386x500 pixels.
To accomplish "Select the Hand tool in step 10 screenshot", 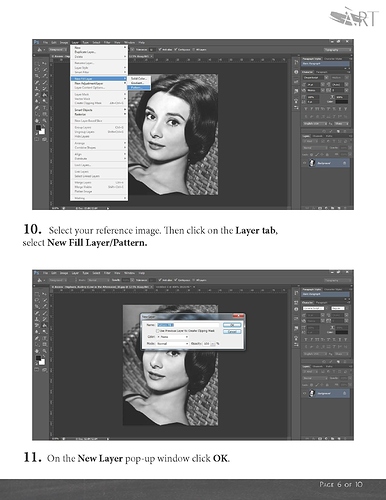I will pyautogui.click(x=37, y=120).
